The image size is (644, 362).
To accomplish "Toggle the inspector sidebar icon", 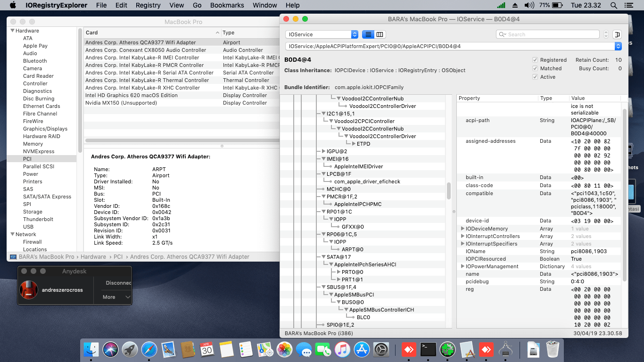I will coord(617,34).
